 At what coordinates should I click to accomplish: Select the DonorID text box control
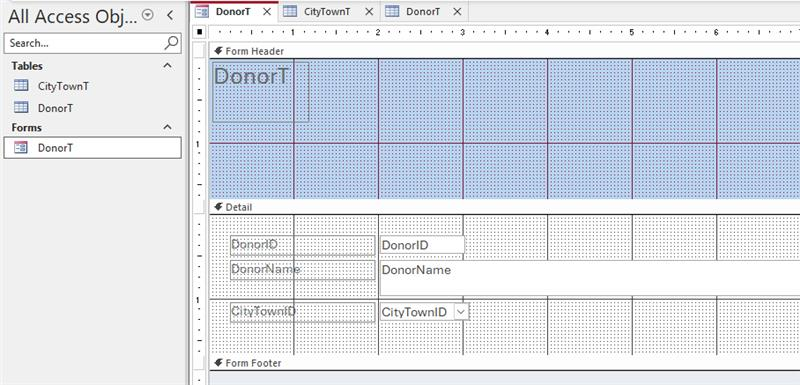pyautogui.click(x=422, y=245)
